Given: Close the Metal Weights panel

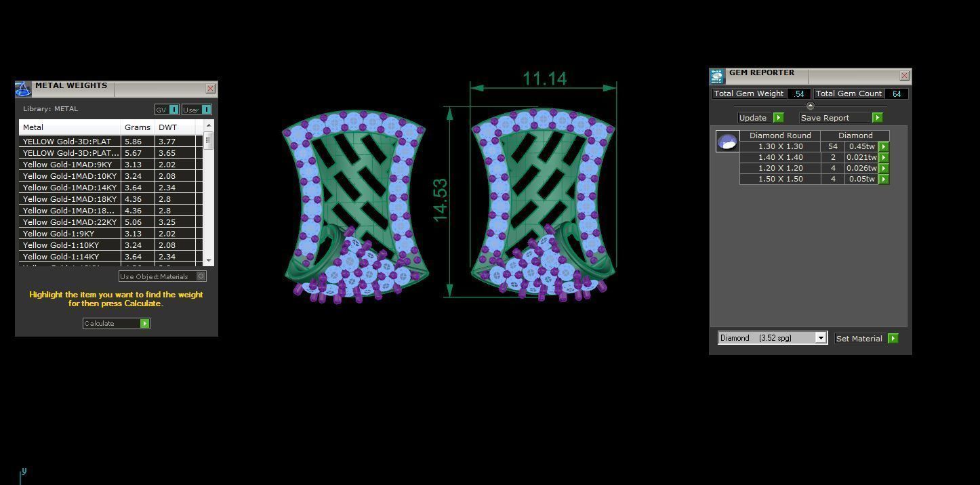Looking at the screenshot, I should [x=210, y=89].
